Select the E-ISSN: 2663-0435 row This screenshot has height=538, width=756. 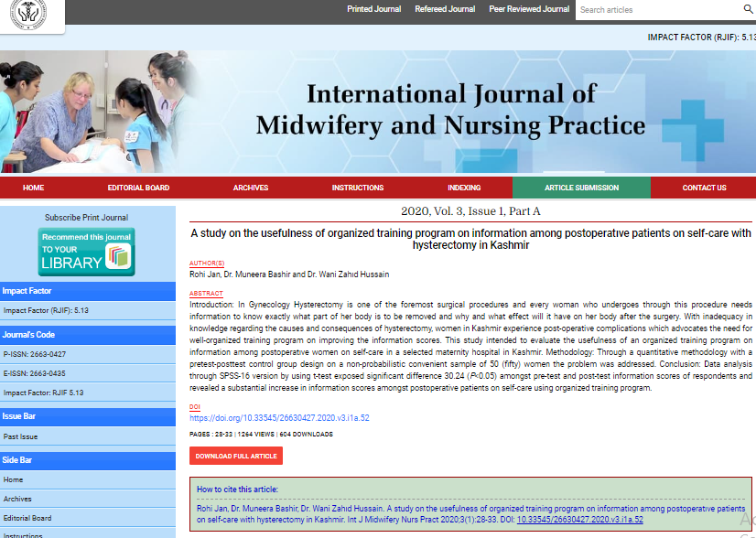[x=88, y=373]
